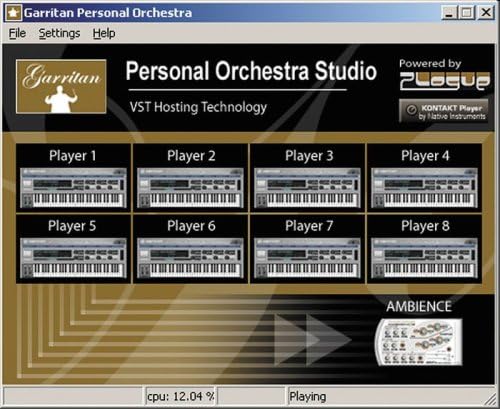500x409 pixels.
Task: Click the Garritan conductor logo
Action: pyautogui.click(x=61, y=87)
